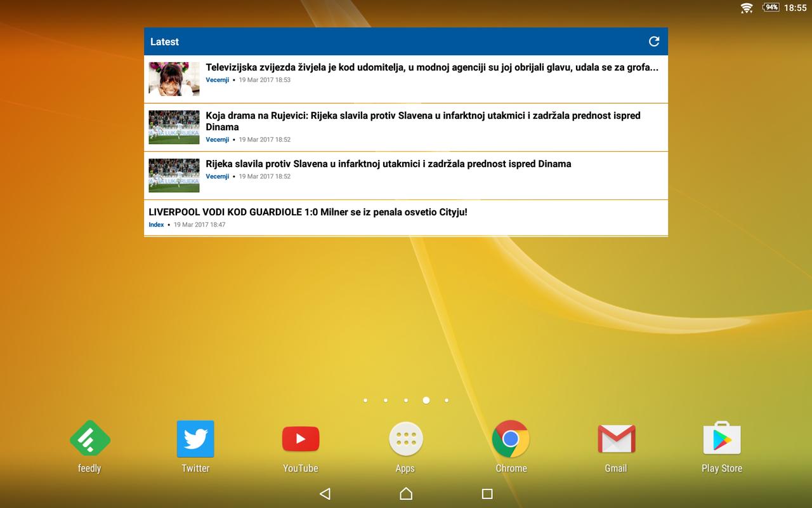
Task: Open the thumbnail of the Koja drama na Rujevici article
Action: [174, 127]
